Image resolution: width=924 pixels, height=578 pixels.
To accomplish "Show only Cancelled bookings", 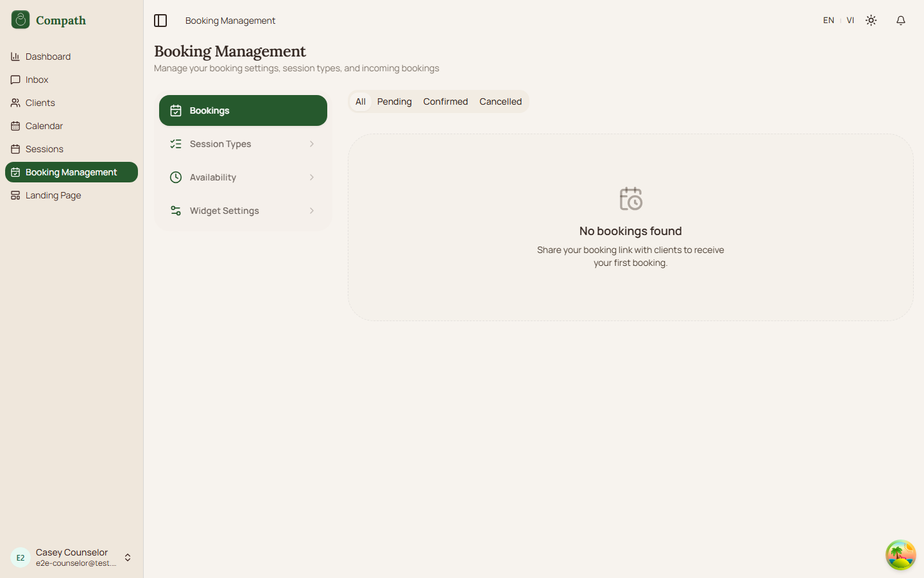I will coord(500,101).
